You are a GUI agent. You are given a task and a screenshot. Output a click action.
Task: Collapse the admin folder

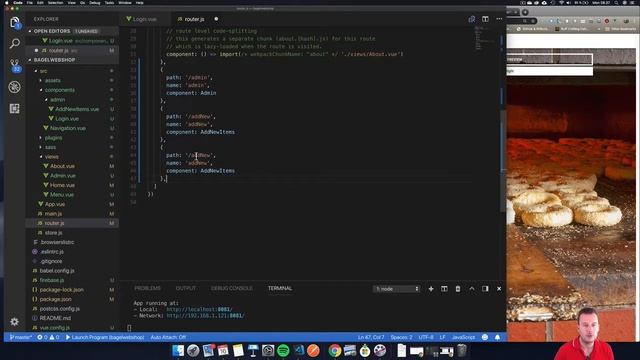tap(57, 100)
